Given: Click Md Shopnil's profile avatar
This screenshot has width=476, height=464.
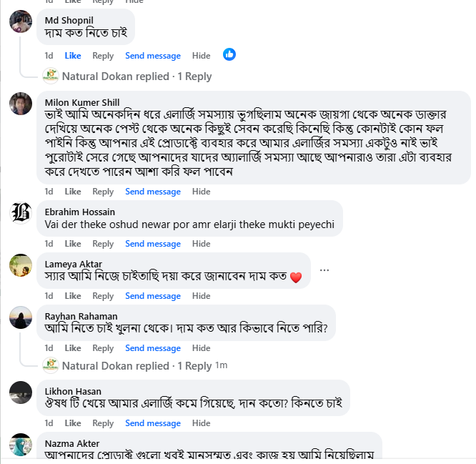Looking at the screenshot, I should (20, 21).
